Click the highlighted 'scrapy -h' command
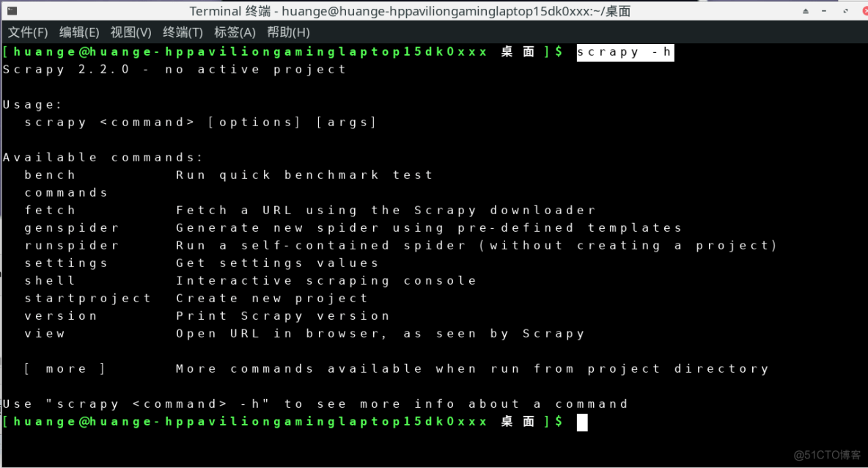Image resolution: width=868 pixels, height=468 pixels. tap(625, 52)
